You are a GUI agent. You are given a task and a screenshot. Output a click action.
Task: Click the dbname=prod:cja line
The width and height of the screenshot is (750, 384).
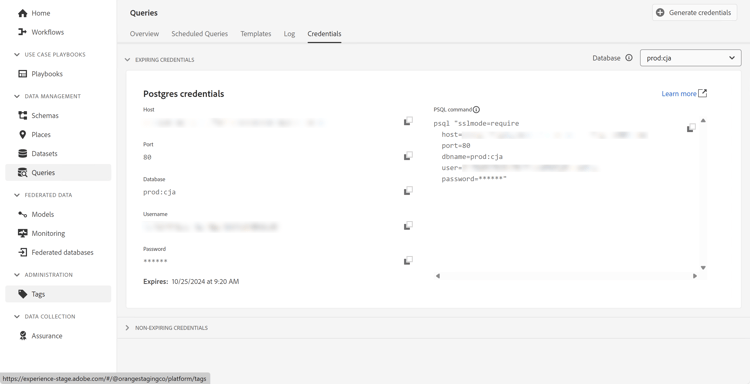[x=472, y=156]
